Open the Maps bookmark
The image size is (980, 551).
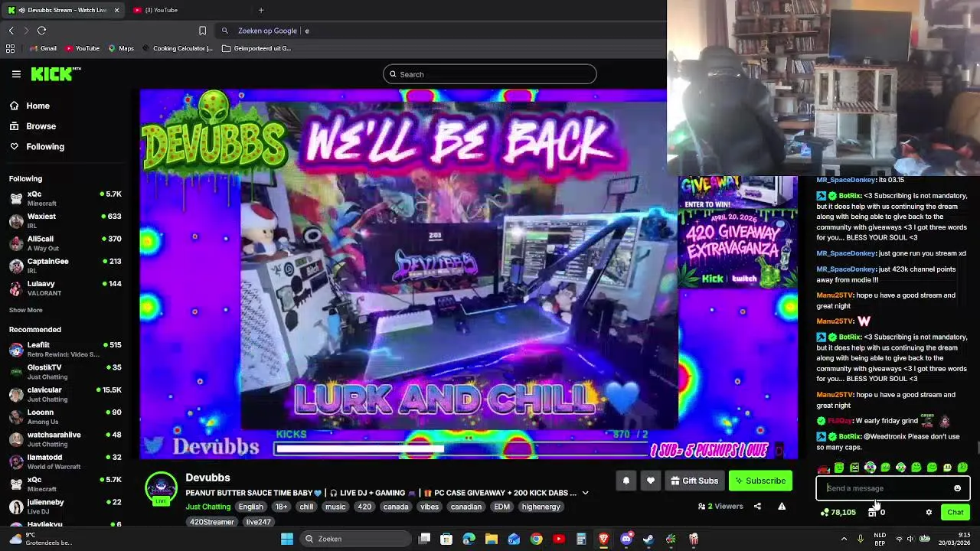[x=121, y=48]
